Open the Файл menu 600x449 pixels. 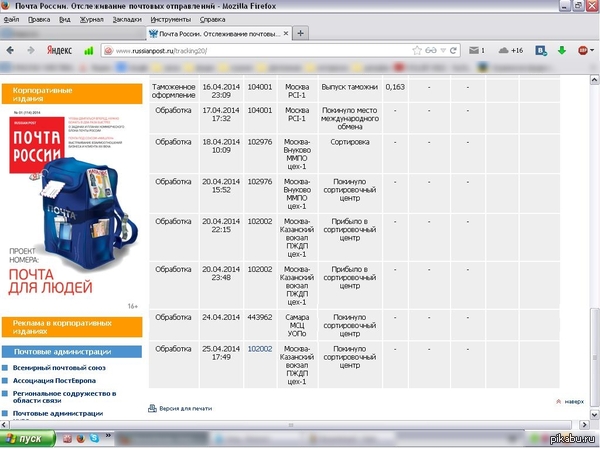click(11, 19)
